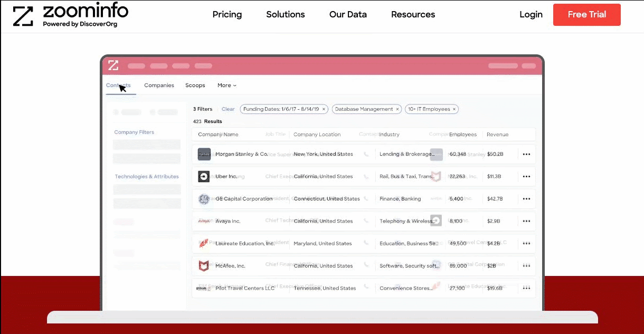
Task: Open three-dot menu for Avaya Inc. row
Action: (526, 222)
